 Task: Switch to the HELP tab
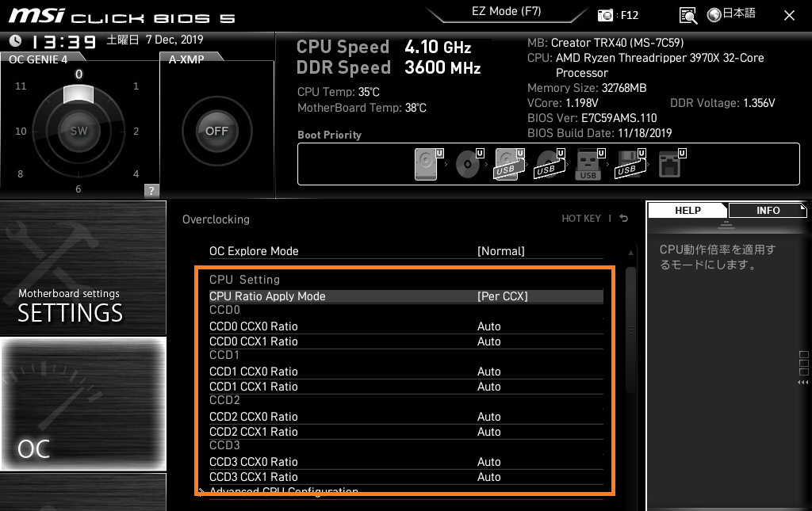click(x=688, y=210)
